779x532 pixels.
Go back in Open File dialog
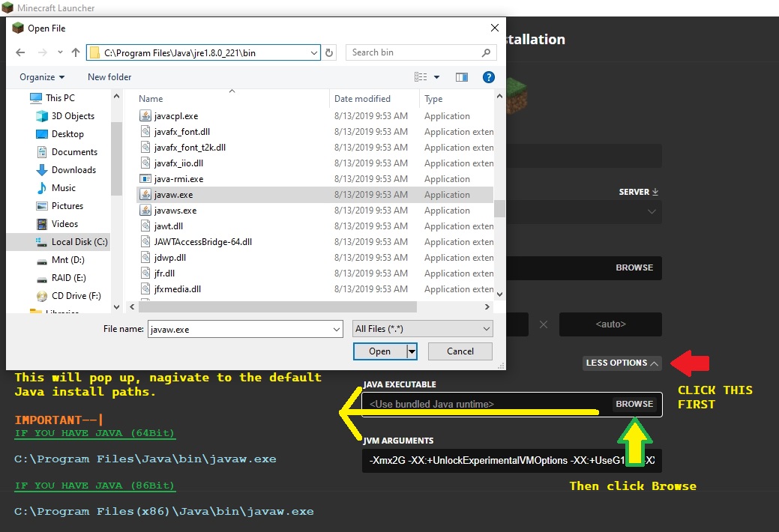click(x=20, y=52)
